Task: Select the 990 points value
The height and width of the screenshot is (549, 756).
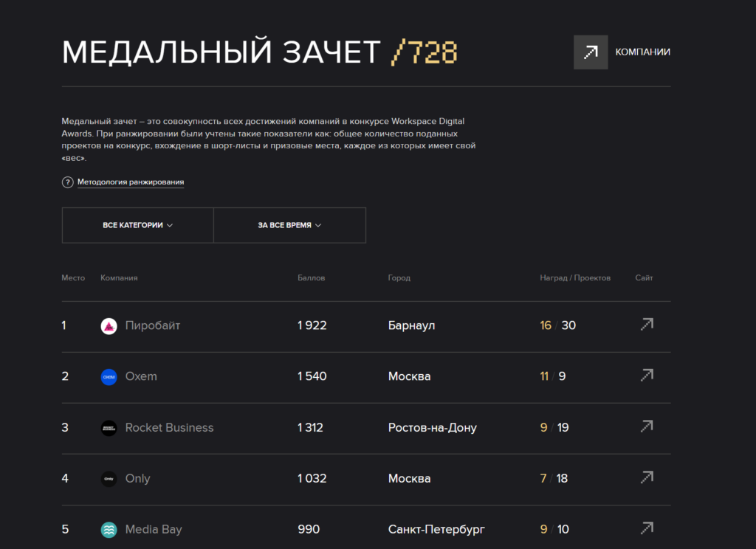Action: click(x=309, y=529)
